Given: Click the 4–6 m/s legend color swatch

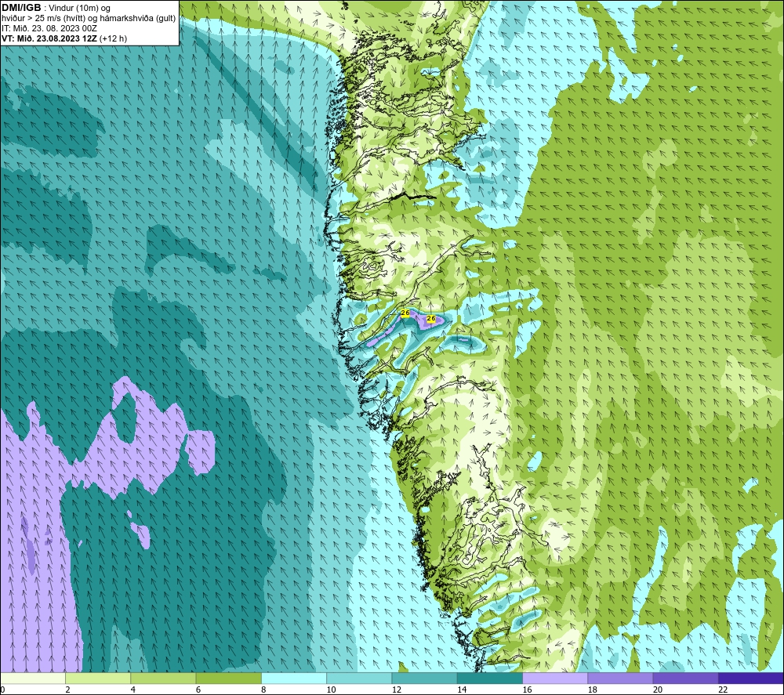Looking at the screenshot, I should click(x=164, y=678).
